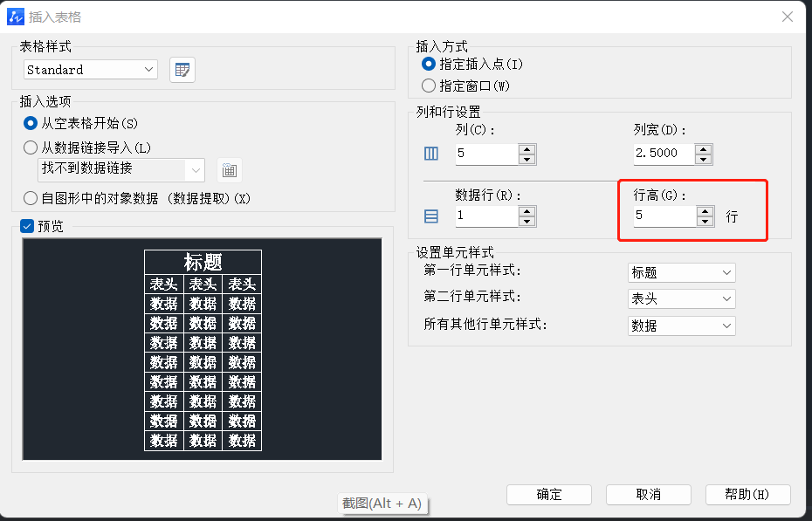Image resolution: width=812 pixels, height=521 pixels.
Task: Open the table style editor icon
Action: pos(182,70)
